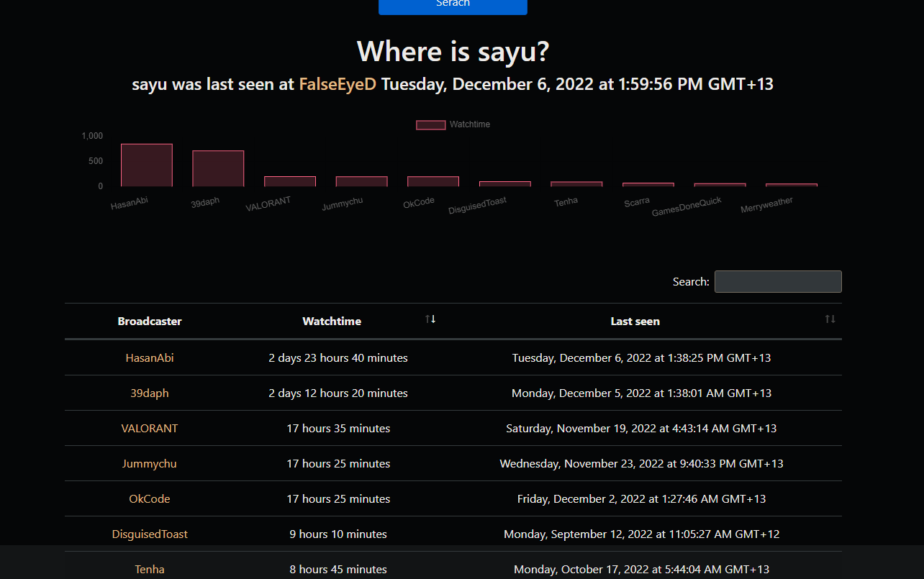
Task: Open Jummychu broadcaster link in table
Action: click(150, 463)
